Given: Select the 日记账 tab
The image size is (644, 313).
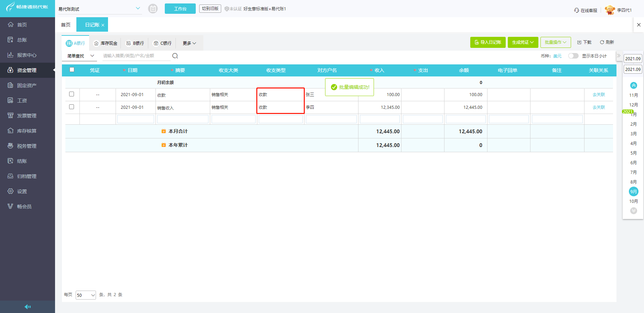Looking at the screenshot, I should click(x=92, y=25).
